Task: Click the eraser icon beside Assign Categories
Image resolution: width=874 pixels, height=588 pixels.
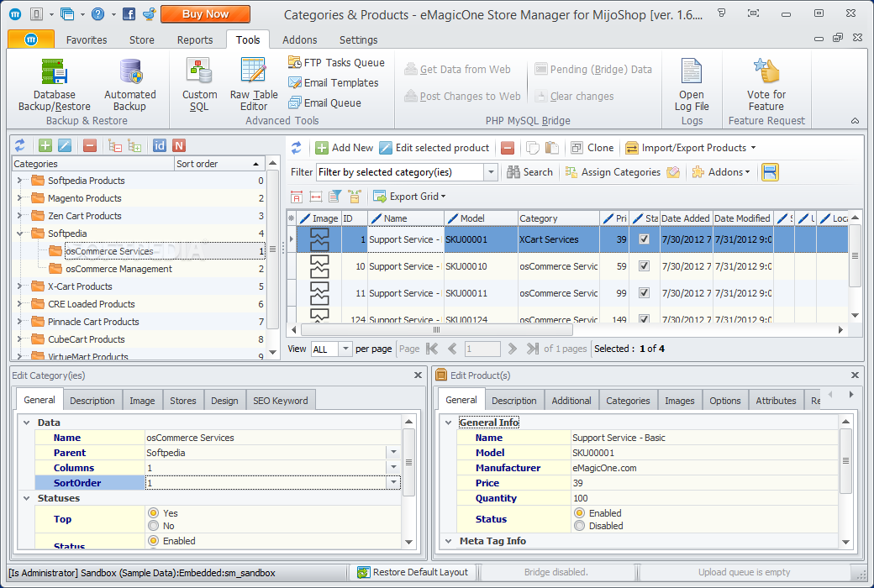Action: point(673,172)
